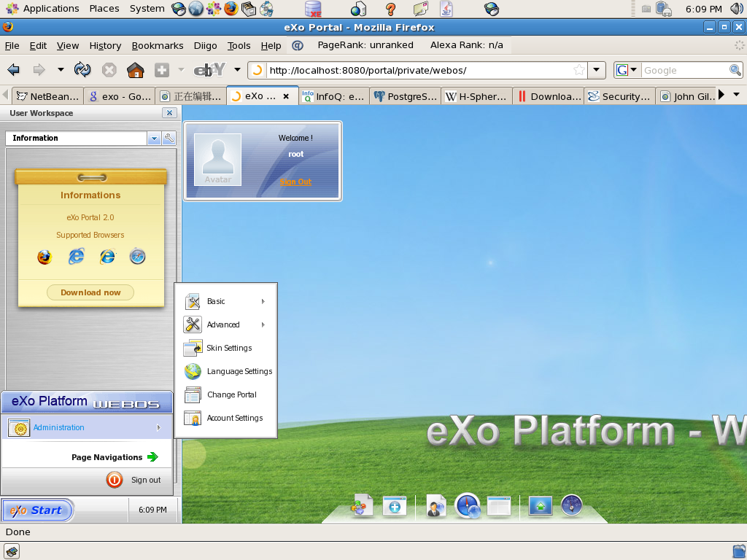
Task: Open the search engine selector dropdown
Action: [x=627, y=70]
